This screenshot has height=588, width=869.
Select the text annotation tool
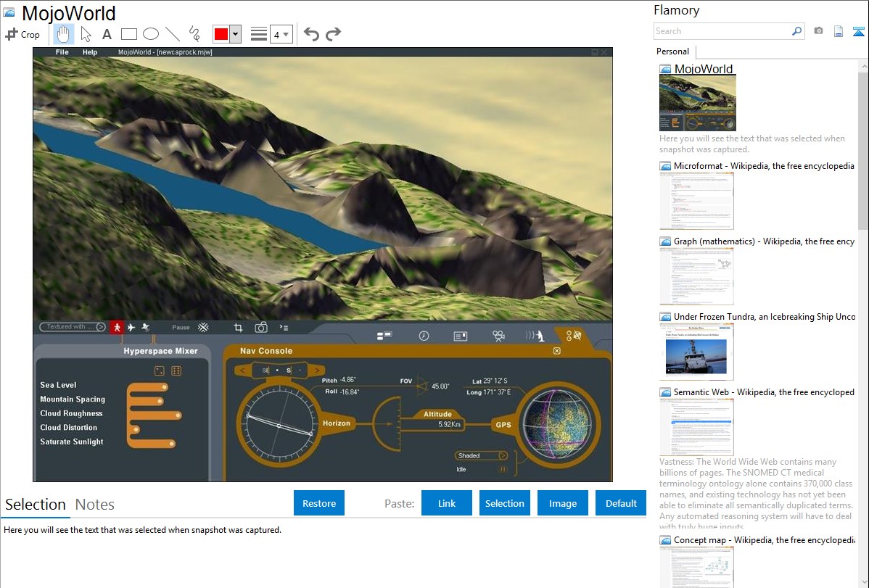pos(107,34)
